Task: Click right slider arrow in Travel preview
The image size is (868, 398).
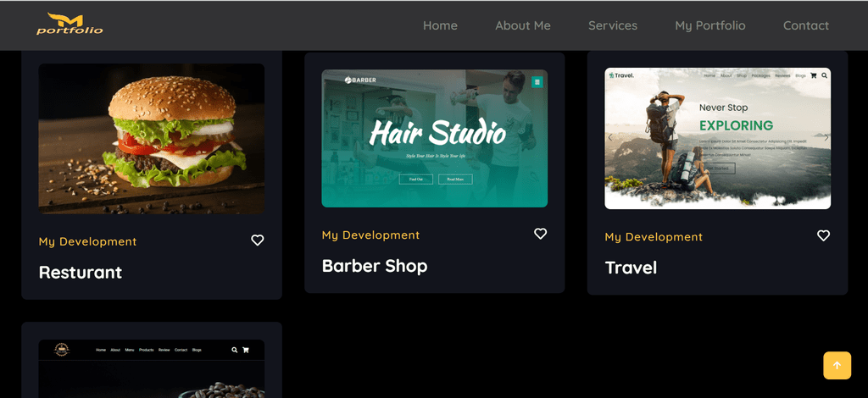Action: pyautogui.click(x=826, y=138)
